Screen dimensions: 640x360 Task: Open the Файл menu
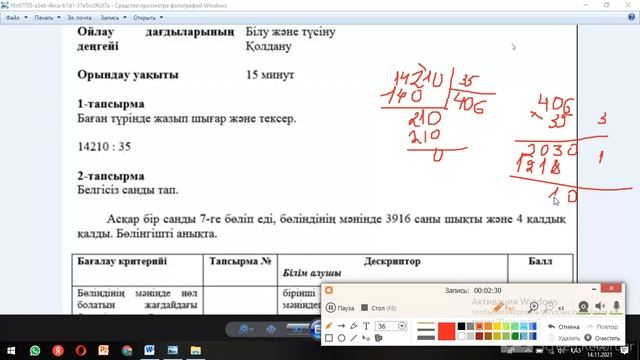[x=17, y=18]
